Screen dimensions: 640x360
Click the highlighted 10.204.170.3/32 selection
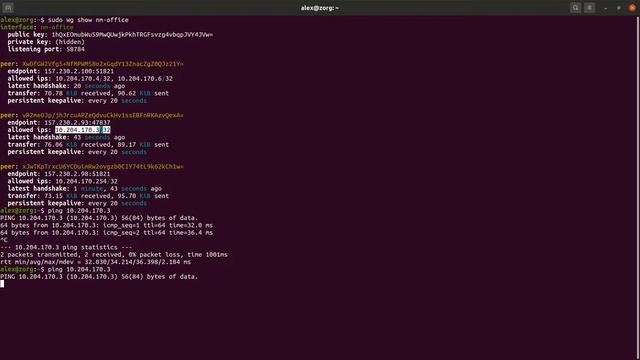pyautogui.click(x=83, y=130)
